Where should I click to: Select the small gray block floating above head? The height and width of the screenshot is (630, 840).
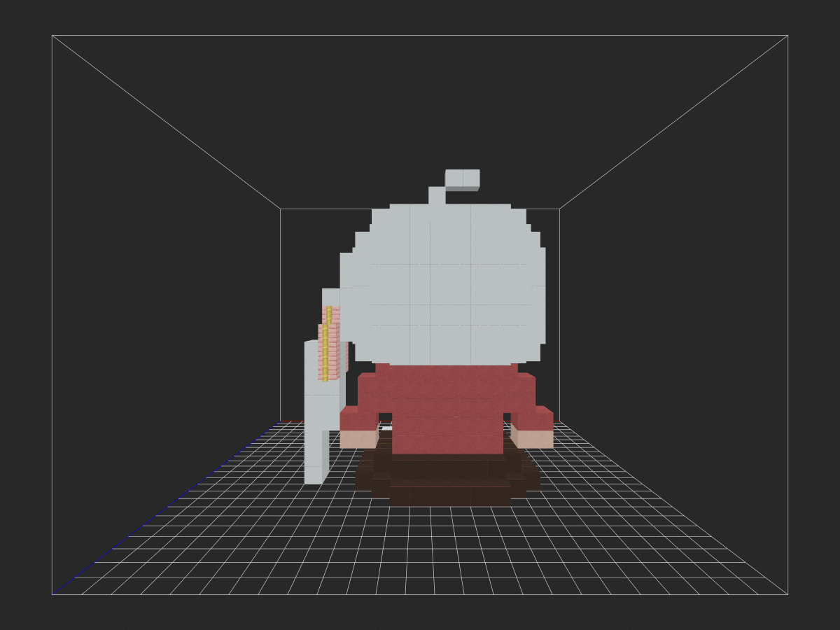coord(462,180)
